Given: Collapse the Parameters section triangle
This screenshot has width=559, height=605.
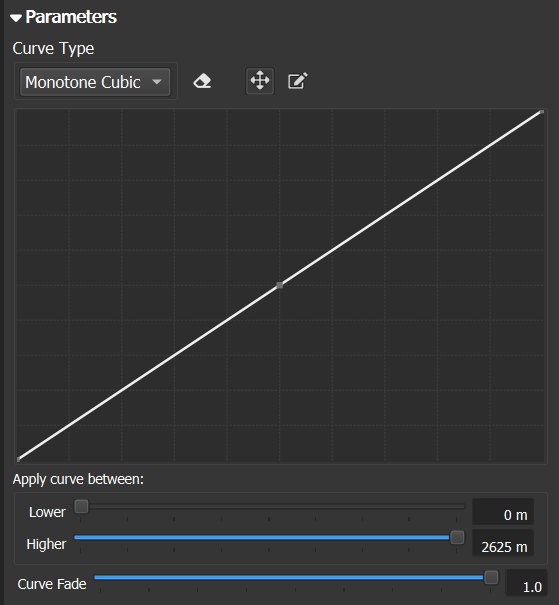Looking at the screenshot, I should 16,18.
